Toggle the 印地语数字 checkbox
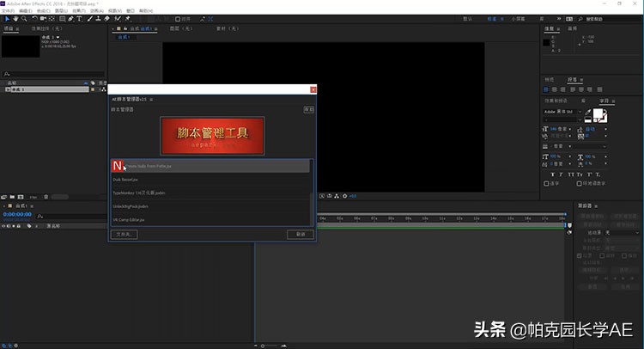644x349 pixels. [x=579, y=184]
